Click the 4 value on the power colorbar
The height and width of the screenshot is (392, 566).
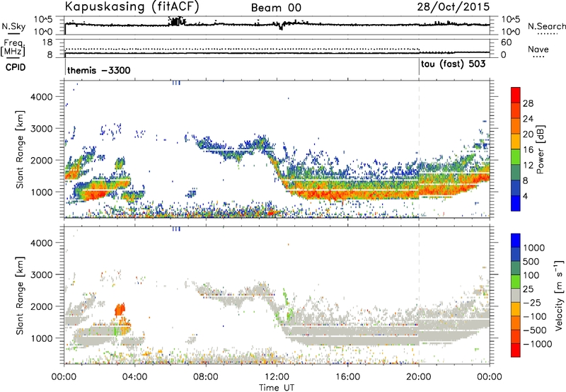526,196
